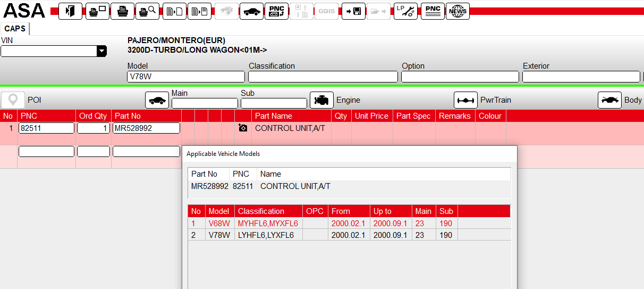Click the Exterior input field
The width and height of the screenshot is (644, 289).
coord(581,77)
